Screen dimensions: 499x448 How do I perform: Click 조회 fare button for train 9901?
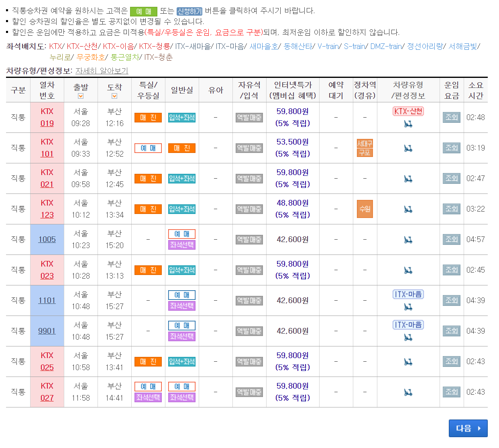(x=452, y=331)
